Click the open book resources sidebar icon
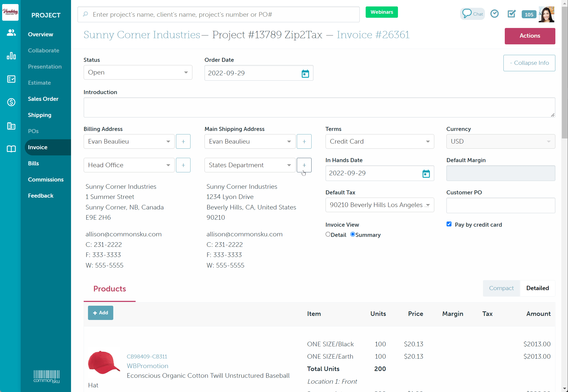 coord(11,149)
